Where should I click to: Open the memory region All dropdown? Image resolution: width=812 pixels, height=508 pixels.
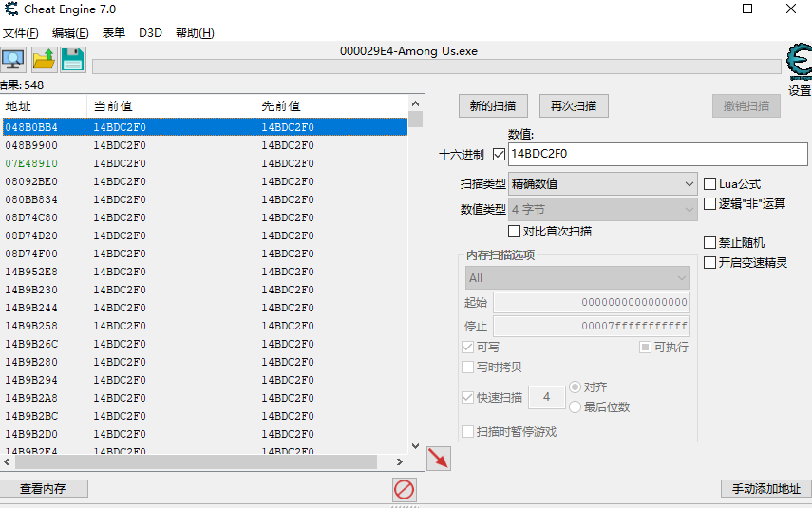[577, 278]
